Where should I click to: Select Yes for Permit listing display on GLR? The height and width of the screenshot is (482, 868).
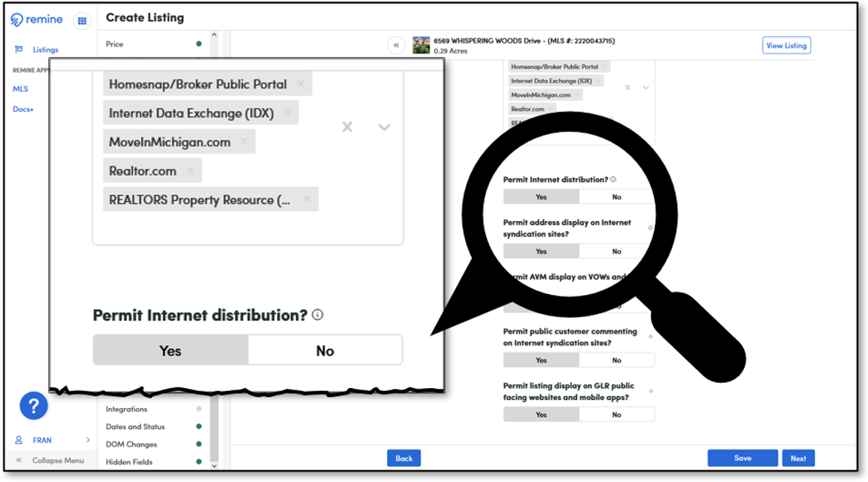(x=541, y=415)
